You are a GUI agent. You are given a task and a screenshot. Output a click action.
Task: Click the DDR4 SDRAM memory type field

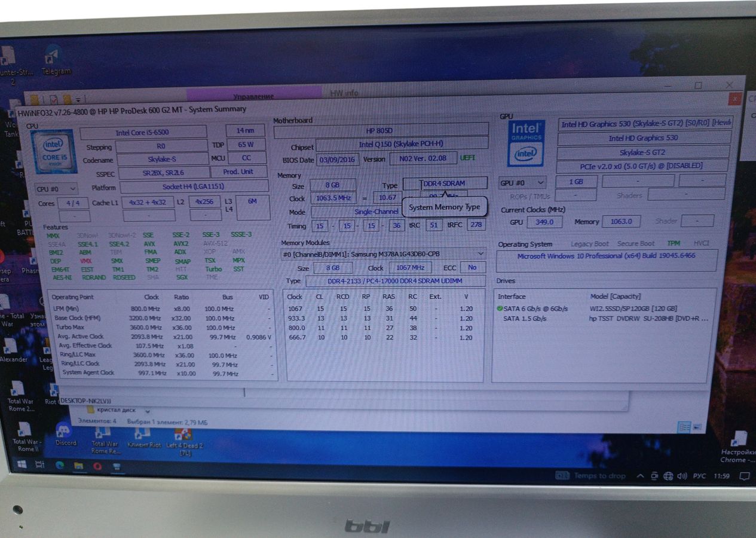(445, 184)
